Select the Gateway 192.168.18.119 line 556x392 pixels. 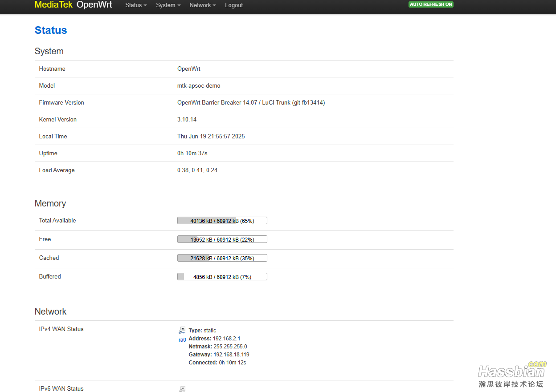(x=219, y=355)
